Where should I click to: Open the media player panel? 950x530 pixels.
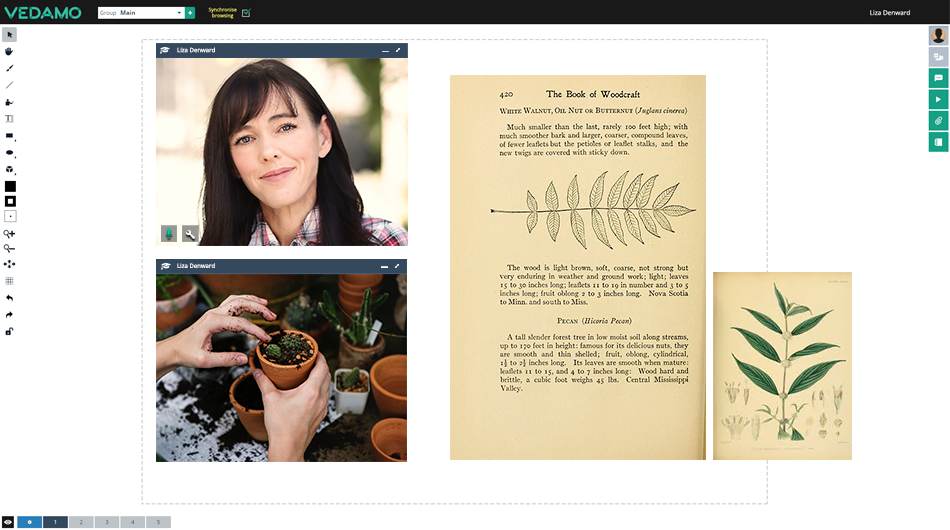pos(938,99)
